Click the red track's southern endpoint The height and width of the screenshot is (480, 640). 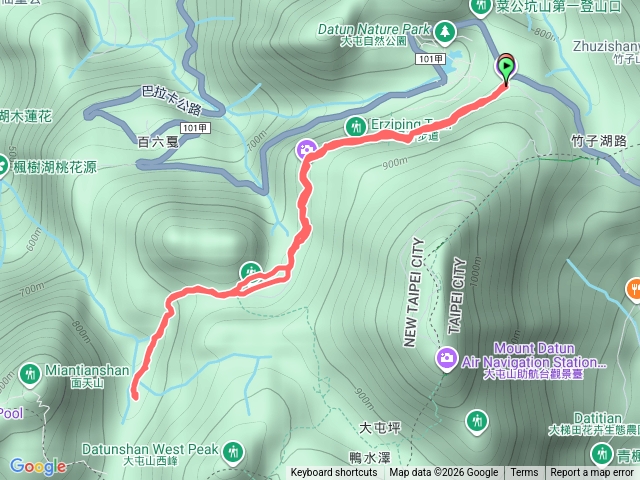134,395
